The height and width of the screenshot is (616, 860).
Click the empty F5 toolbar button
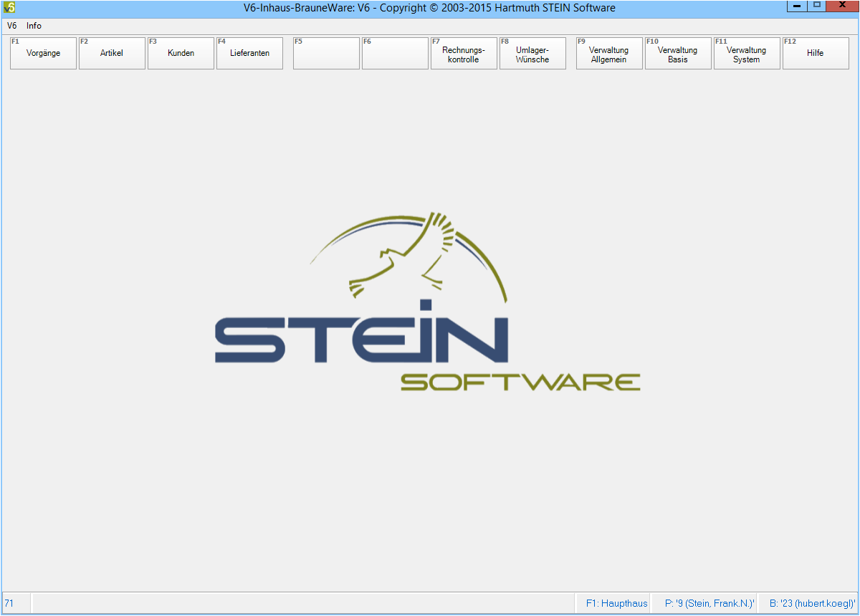coord(326,54)
